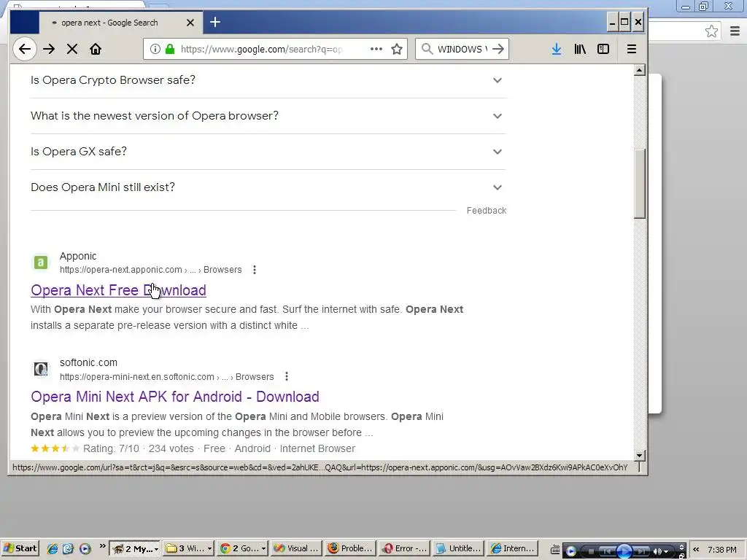Click the 7:38 PM clock
Viewport: 747px width, 560px height.
coord(721,550)
